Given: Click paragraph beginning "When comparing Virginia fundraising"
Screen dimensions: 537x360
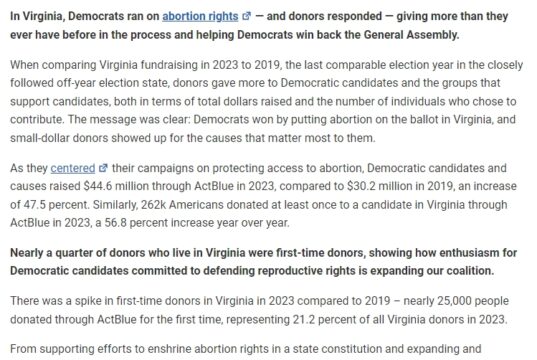Looking at the screenshot, I should (266, 101).
